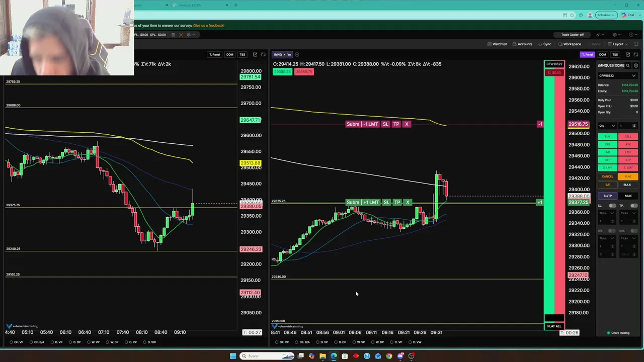
Task: Click the green BID button
Action: (607, 144)
